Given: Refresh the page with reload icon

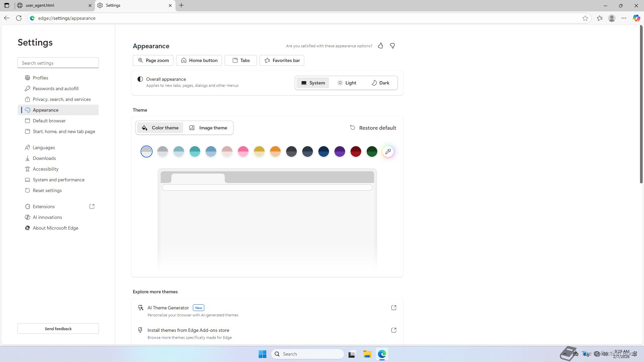Looking at the screenshot, I should coord(19,18).
